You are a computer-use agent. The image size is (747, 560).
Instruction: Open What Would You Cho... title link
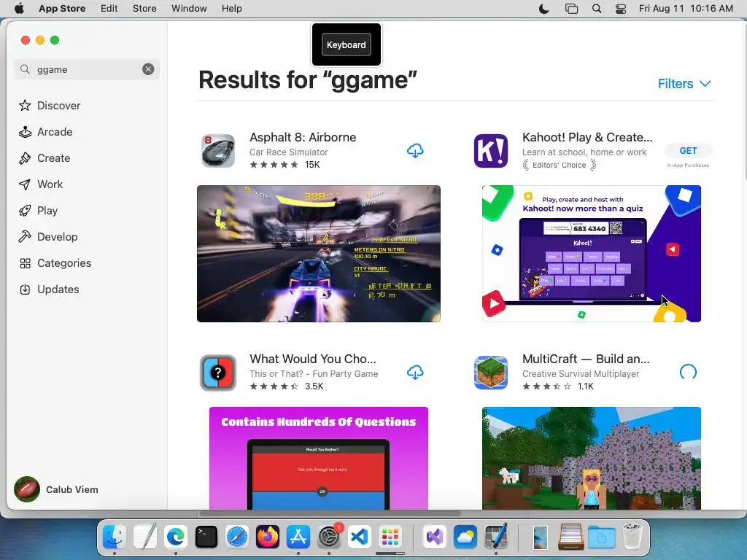point(313,359)
